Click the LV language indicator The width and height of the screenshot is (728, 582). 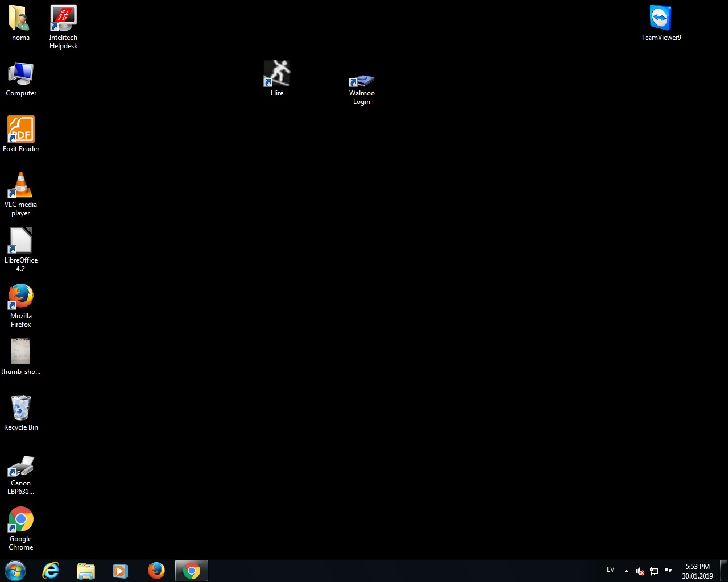(611, 569)
